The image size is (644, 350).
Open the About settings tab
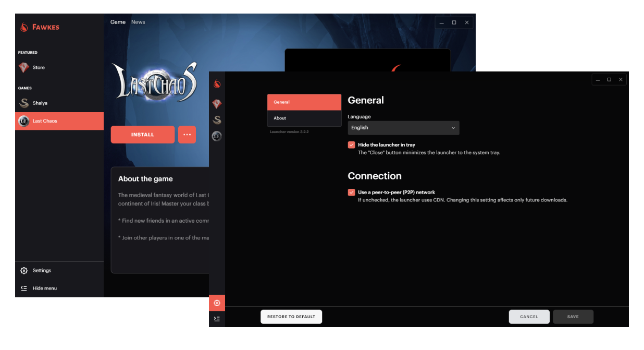pos(304,118)
